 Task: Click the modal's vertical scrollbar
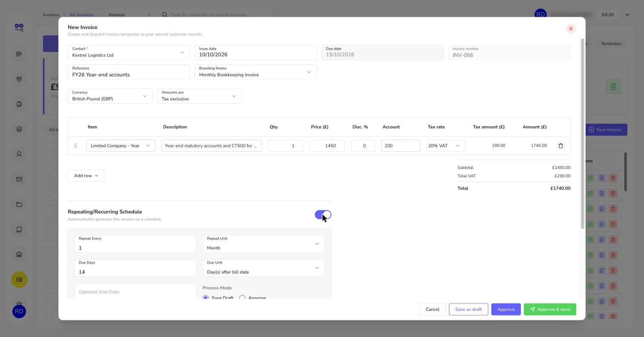[x=582, y=133]
